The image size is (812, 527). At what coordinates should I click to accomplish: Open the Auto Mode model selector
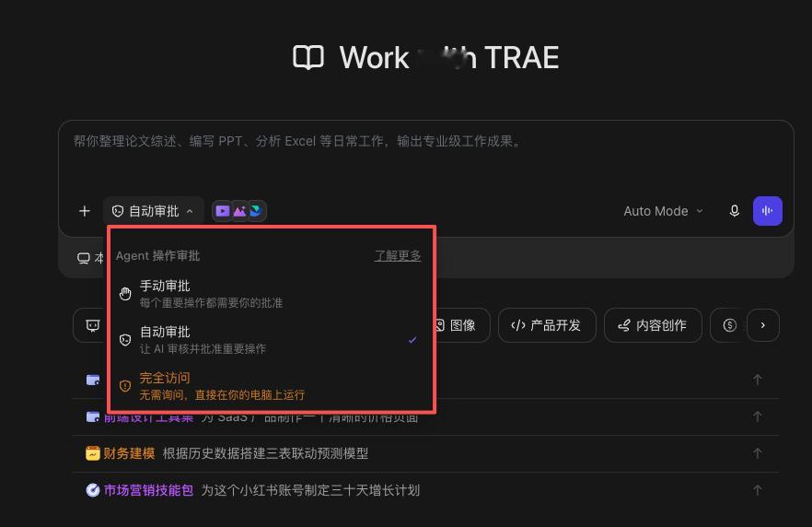(x=663, y=211)
